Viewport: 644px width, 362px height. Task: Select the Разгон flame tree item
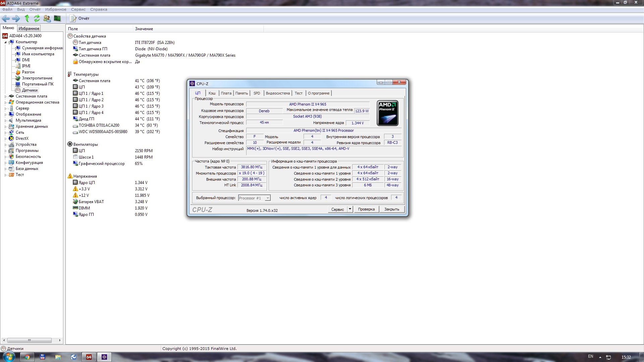click(x=28, y=72)
